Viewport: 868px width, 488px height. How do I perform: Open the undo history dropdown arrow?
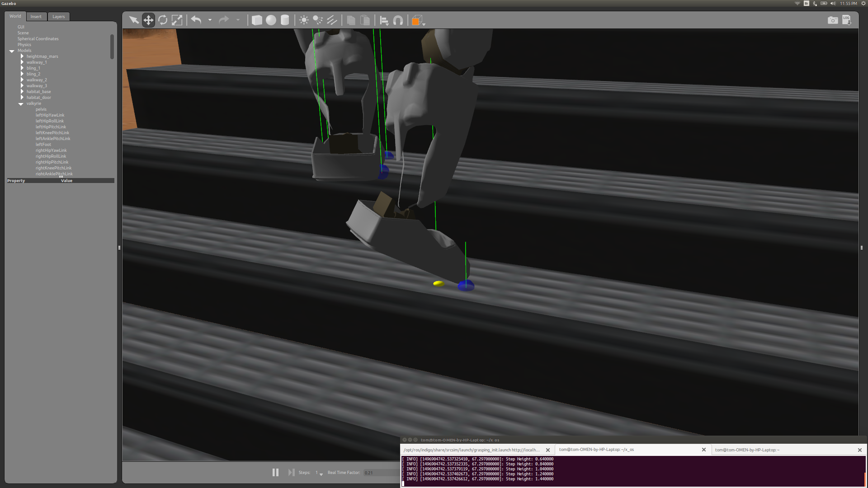click(210, 20)
